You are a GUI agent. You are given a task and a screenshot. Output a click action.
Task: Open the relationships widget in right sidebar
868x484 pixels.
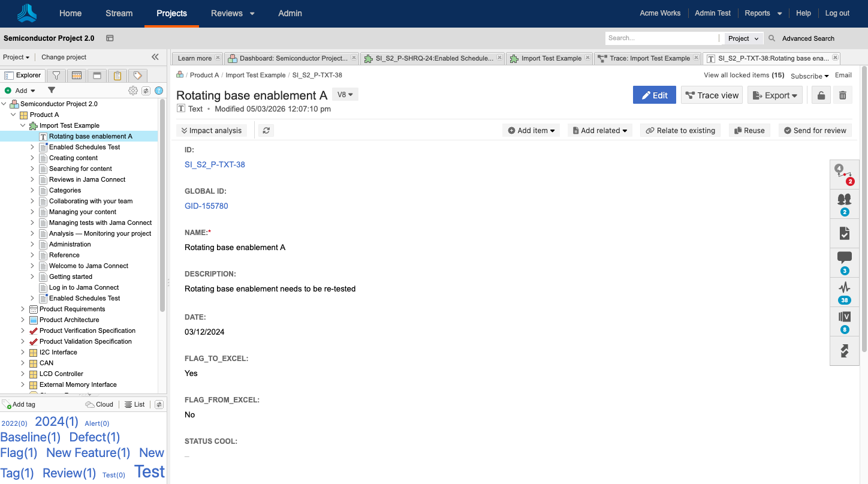point(845,174)
